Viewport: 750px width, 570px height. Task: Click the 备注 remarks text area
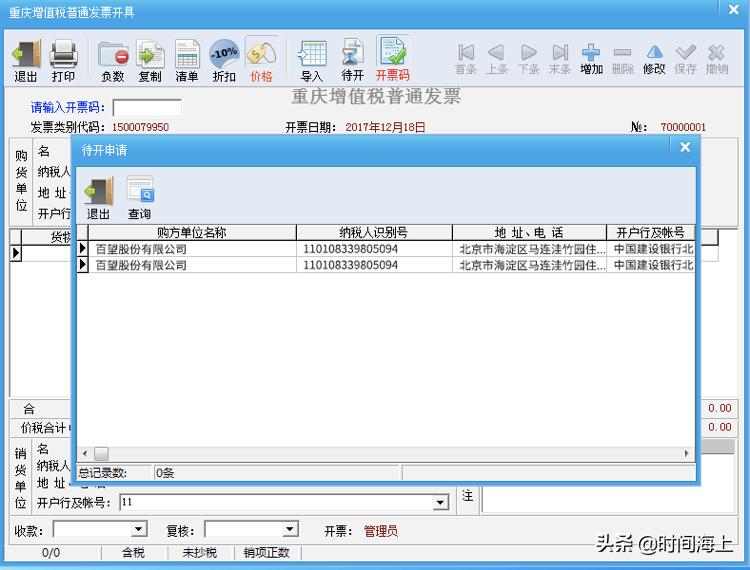[x=607, y=500]
